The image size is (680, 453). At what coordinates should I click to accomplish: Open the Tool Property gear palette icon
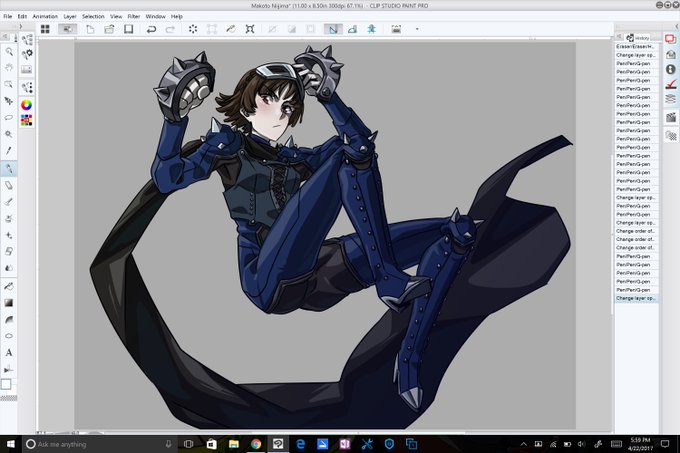click(27, 54)
